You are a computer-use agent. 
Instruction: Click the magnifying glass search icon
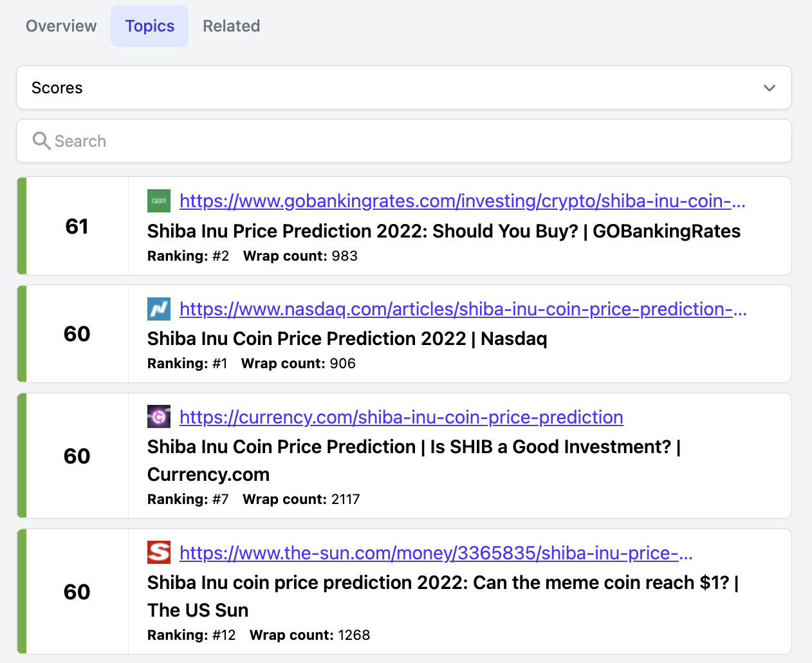tap(41, 141)
